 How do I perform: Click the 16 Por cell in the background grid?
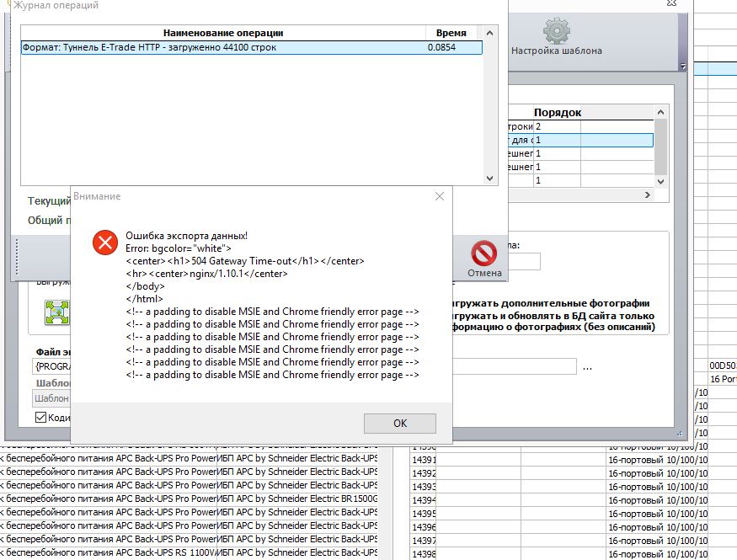[723, 379]
